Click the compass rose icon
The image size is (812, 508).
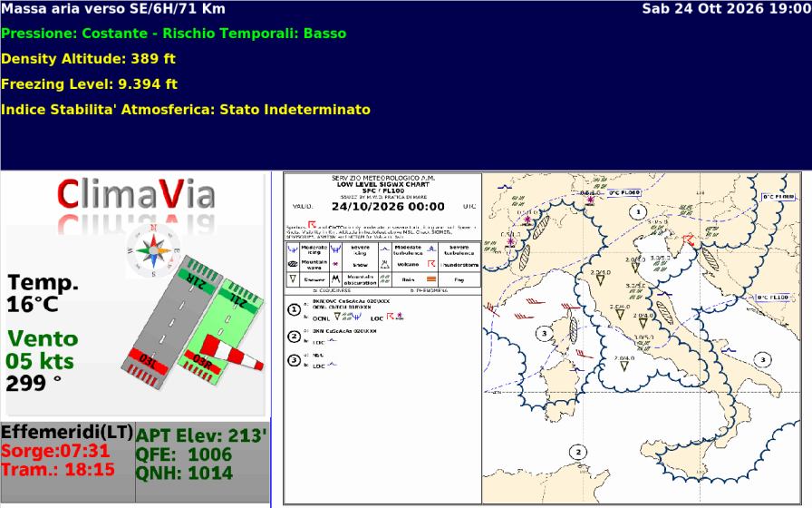(x=154, y=251)
